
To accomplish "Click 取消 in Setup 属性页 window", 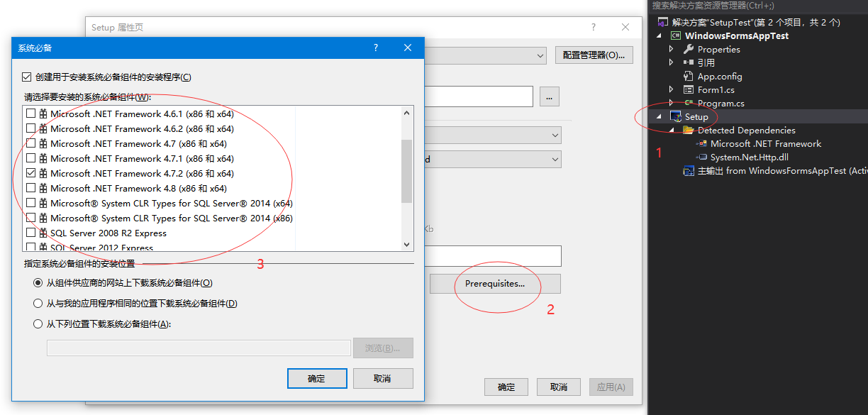I will [x=559, y=387].
